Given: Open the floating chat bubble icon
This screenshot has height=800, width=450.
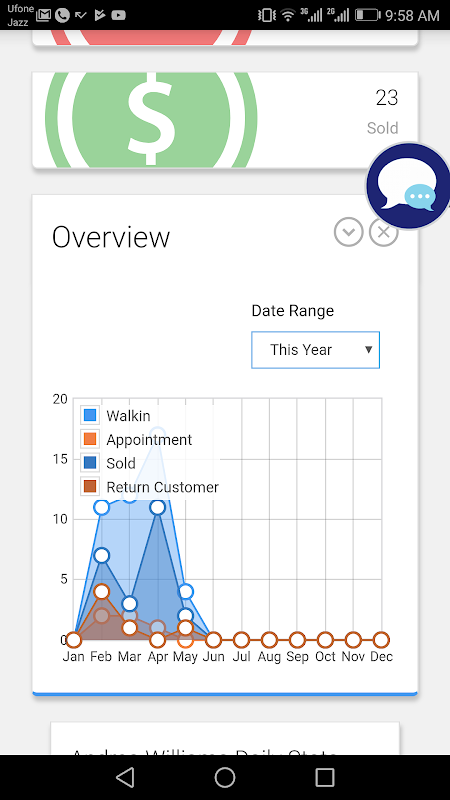Looking at the screenshot, I should (x=409, y=186).
